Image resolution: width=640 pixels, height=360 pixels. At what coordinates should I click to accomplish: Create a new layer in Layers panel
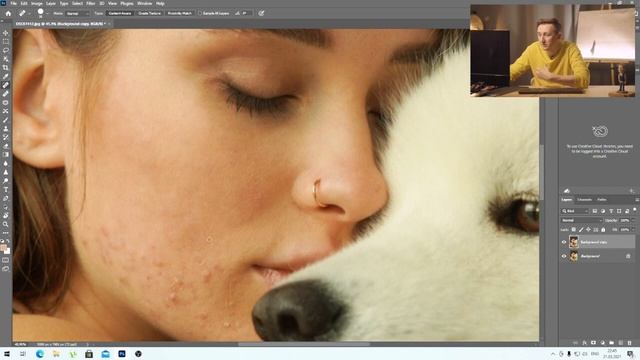coord(620,343)
